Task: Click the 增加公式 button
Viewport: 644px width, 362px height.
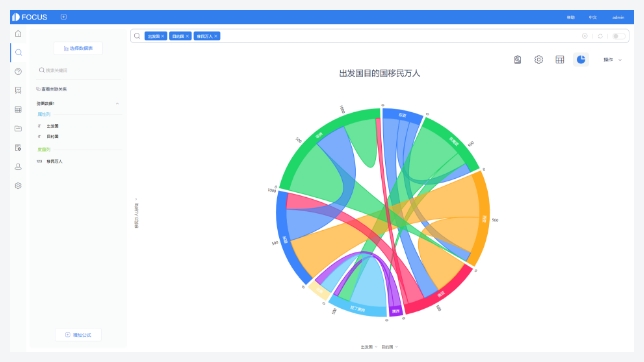Action: click(78, 335)
